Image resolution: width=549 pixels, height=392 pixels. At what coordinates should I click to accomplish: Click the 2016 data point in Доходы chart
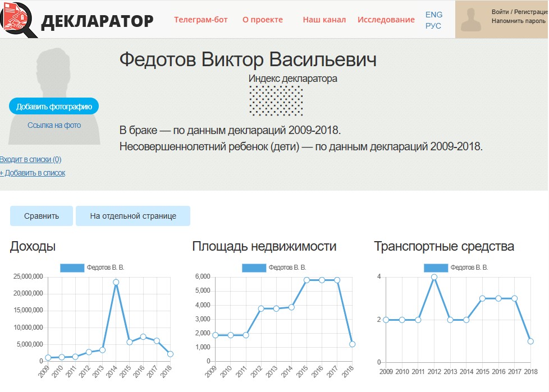(x=143, y=336)
